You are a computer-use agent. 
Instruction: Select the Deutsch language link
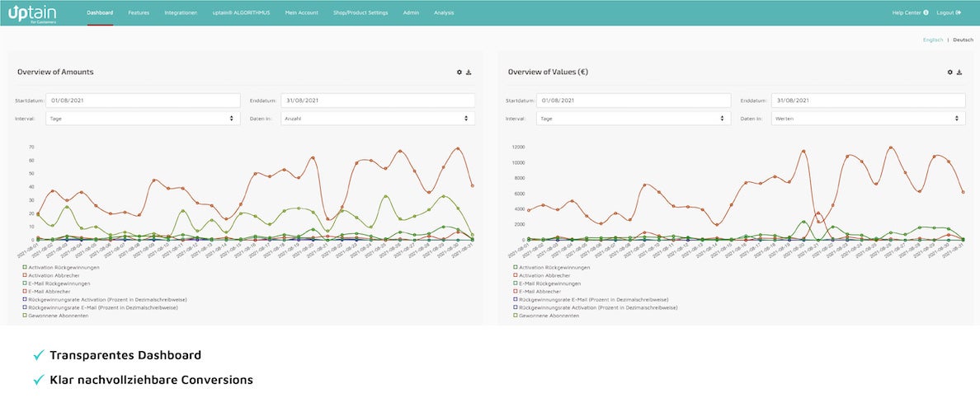tap(963, 40)
